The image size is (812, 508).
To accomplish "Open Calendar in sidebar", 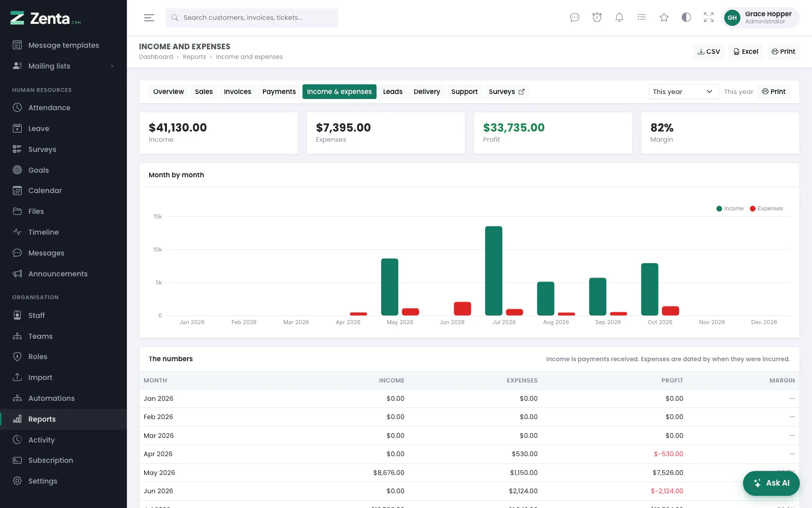I will click(x=63, y=190).
